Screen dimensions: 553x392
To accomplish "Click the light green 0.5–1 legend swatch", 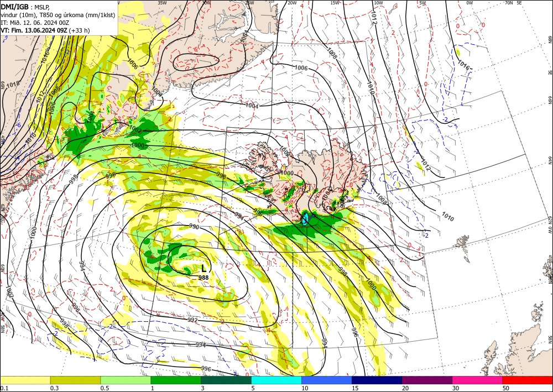I will tap(126, 380).
